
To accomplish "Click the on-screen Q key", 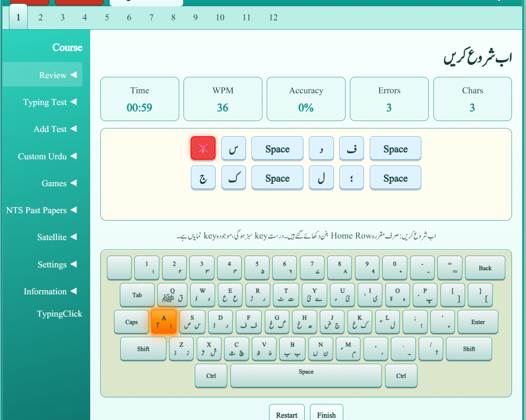I will [x=172, y=295].
